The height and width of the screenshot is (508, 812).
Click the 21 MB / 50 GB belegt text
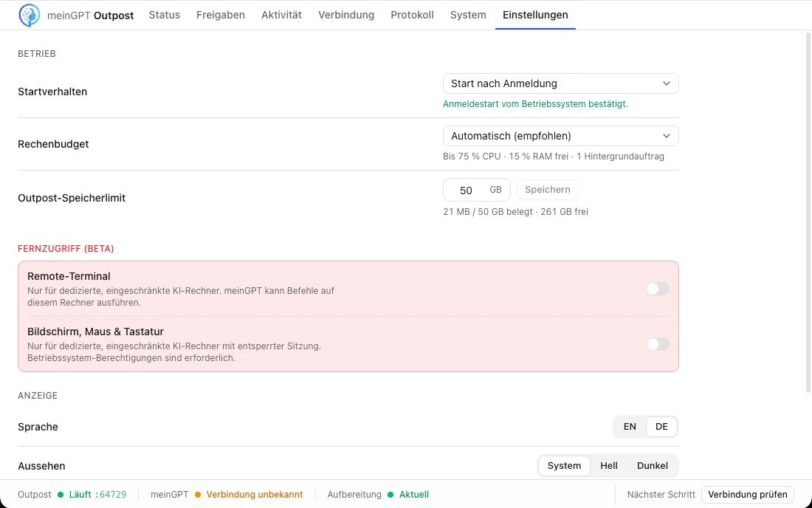pos(488,212)
